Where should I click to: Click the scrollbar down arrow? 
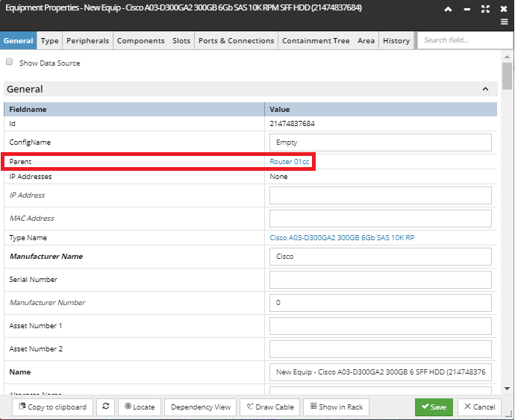[x=507, y=389]
